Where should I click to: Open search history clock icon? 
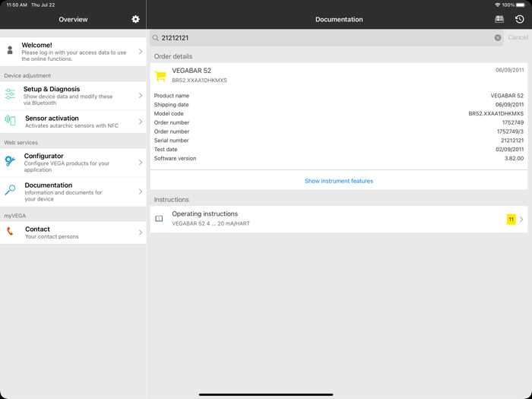click(x=519, y=19)
